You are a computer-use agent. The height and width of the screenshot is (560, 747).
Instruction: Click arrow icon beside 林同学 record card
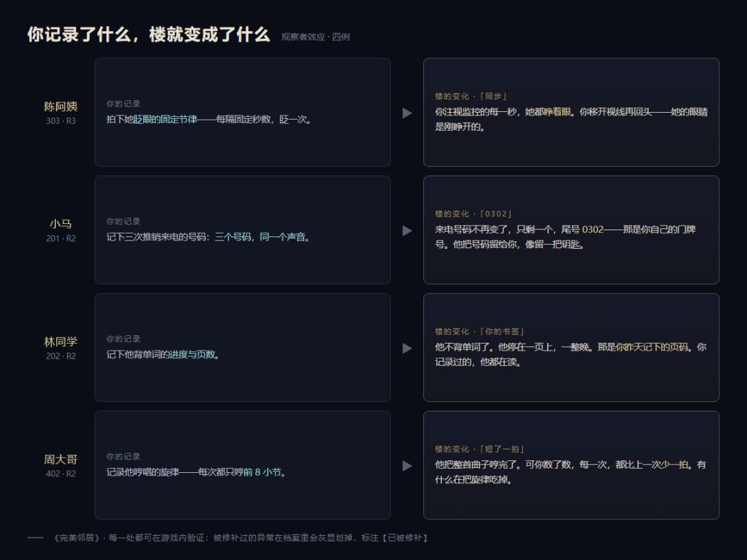point(407,348)
